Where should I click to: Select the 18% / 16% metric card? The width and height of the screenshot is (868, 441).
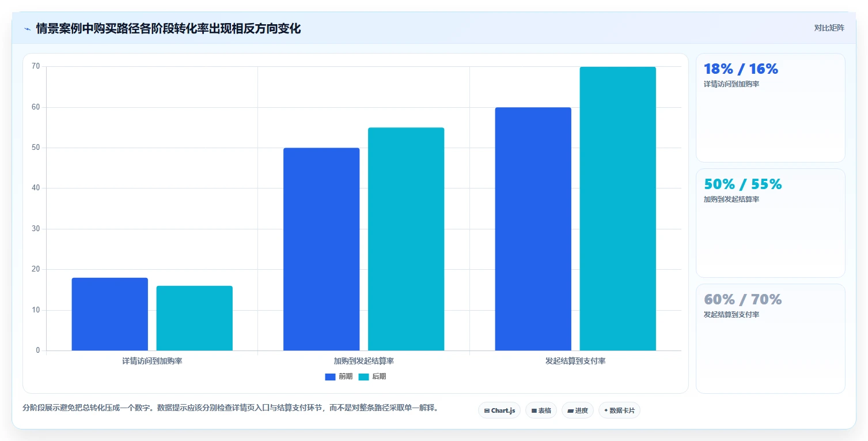[x=771, y=108]
